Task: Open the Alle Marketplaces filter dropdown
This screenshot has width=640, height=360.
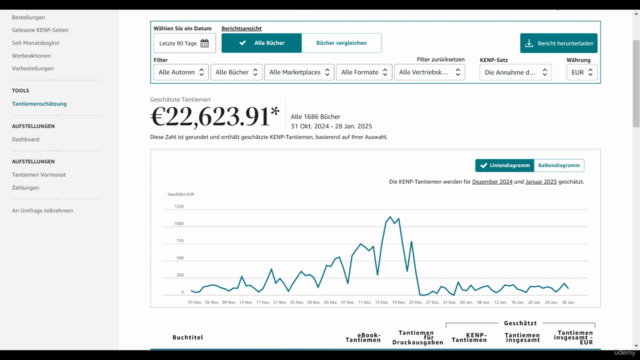Action: (x=299, y=72)
